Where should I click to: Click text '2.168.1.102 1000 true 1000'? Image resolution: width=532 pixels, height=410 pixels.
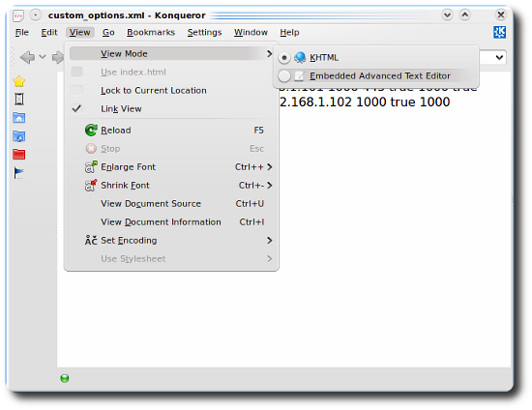click(365, 102)
